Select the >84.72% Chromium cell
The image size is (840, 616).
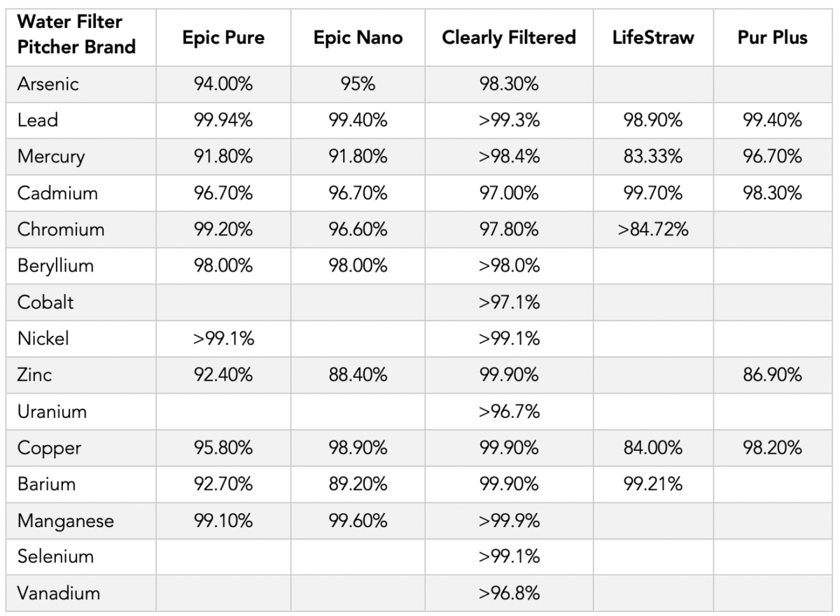coord(653,230)
